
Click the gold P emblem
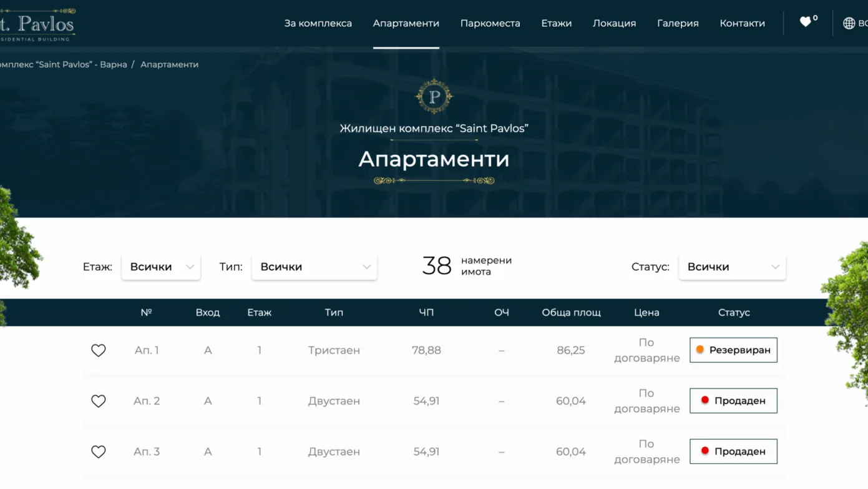click(x=434, y=96)
